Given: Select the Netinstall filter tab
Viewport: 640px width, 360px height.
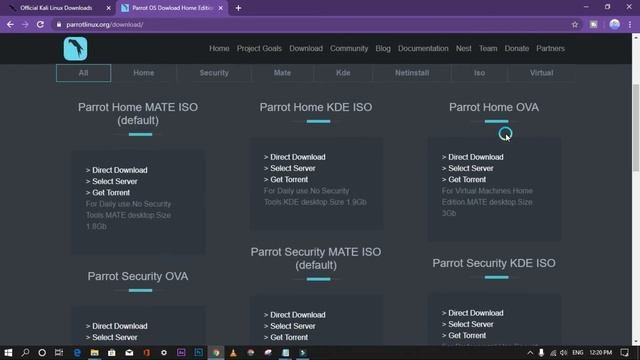Looking at the screenshot, I should 412,73.
